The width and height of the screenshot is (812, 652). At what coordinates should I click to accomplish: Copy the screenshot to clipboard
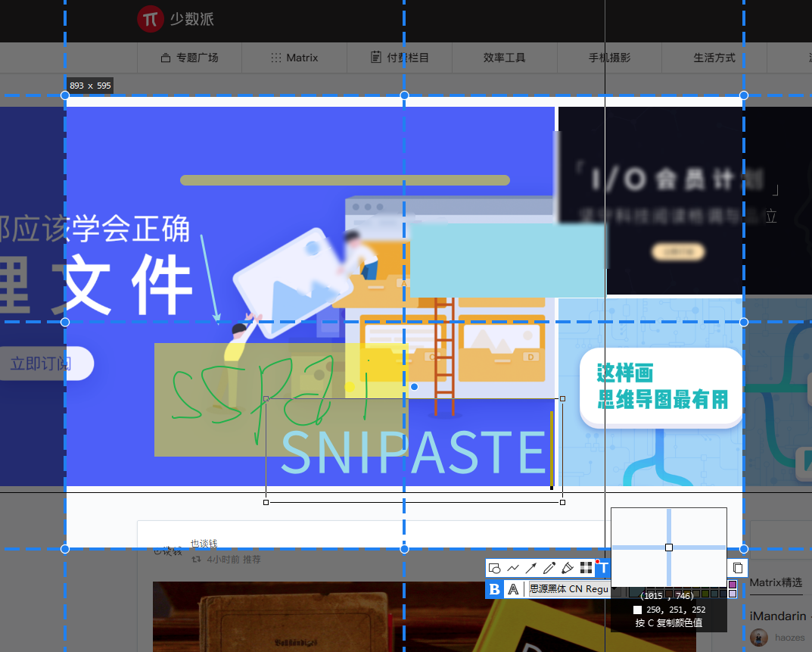tap(737, 568)
